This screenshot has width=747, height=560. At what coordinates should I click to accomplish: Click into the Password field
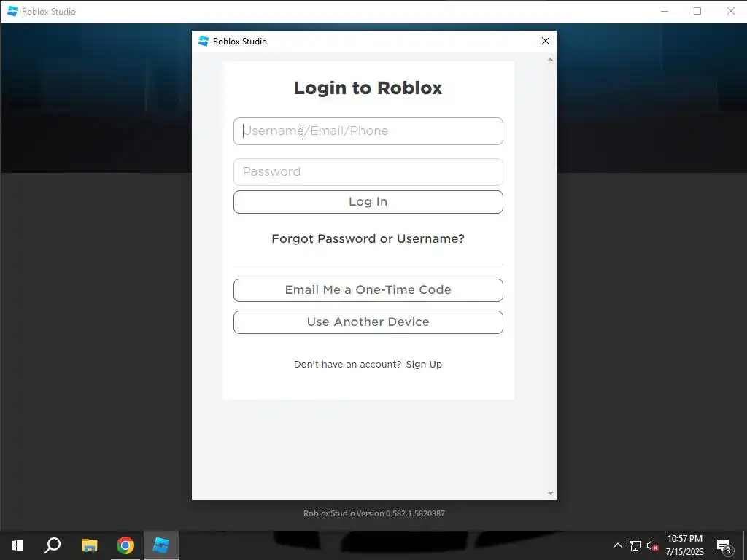tap(368, 172)
